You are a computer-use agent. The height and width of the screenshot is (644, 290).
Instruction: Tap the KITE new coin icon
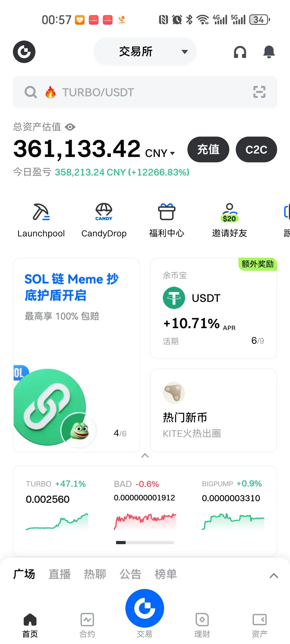[174, 393]
